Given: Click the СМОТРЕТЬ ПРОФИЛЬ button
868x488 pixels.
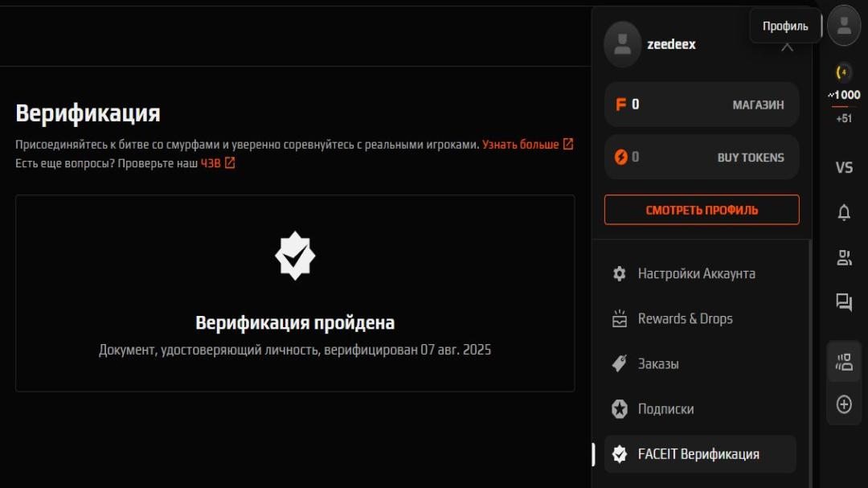Looking at the screenshot, I should [702, 210].
